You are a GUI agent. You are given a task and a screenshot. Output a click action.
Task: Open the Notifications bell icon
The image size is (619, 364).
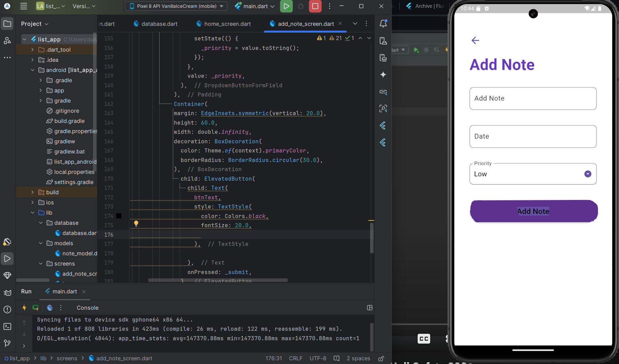pyautogui.click(x=383, y=23)
